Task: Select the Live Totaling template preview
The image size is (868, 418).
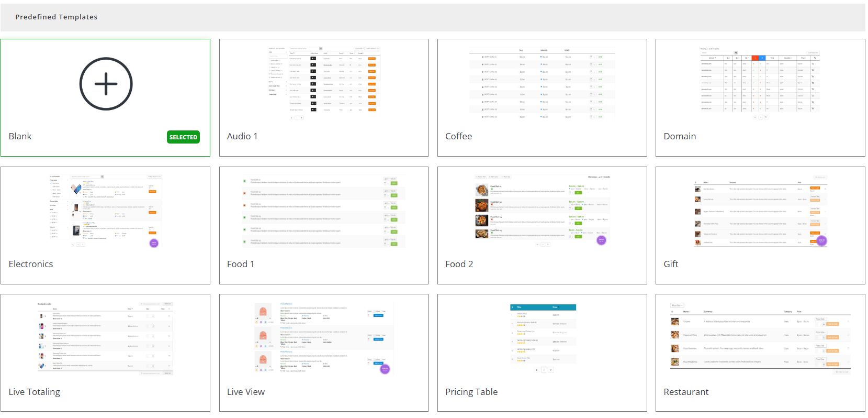Action: pyautogui.click(x=106, y=338)
